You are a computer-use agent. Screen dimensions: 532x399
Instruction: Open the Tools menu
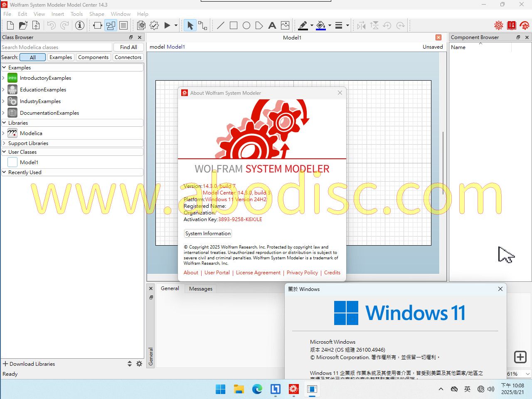coord(76,14)
